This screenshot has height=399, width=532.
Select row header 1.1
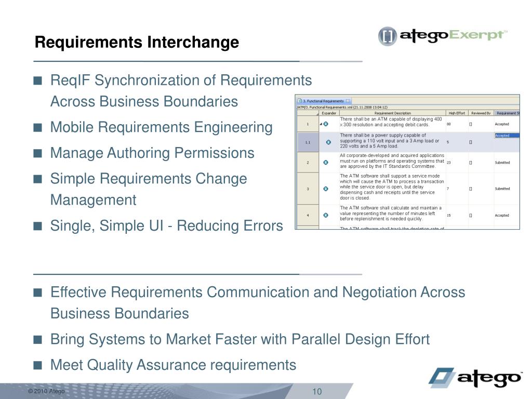point(308,142)
